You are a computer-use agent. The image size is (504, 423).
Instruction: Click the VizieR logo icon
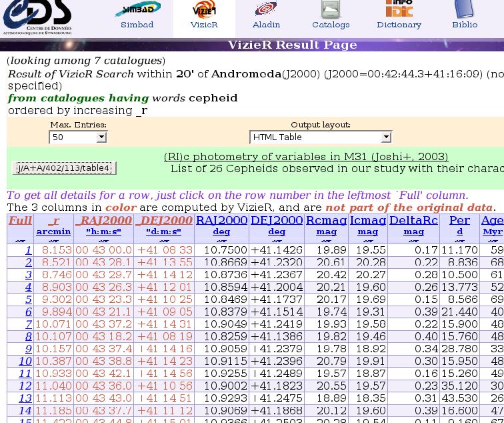pos(204,9)
